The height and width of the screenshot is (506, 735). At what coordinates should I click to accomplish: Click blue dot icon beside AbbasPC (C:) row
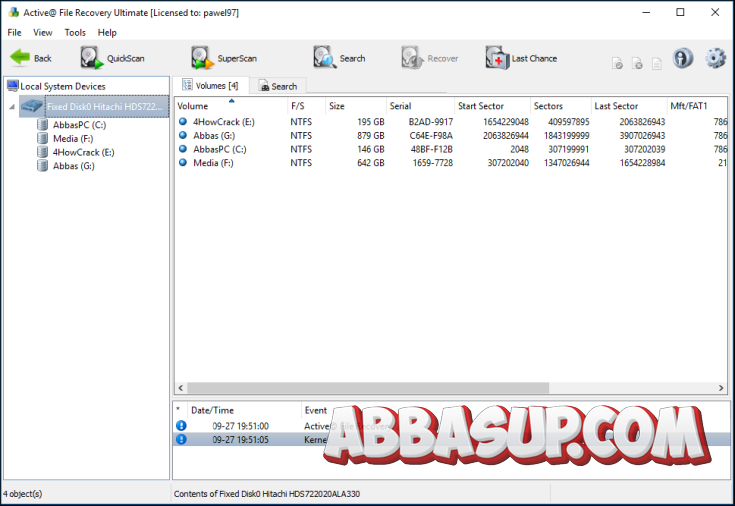pyautogui.click(x=183, y=149)
